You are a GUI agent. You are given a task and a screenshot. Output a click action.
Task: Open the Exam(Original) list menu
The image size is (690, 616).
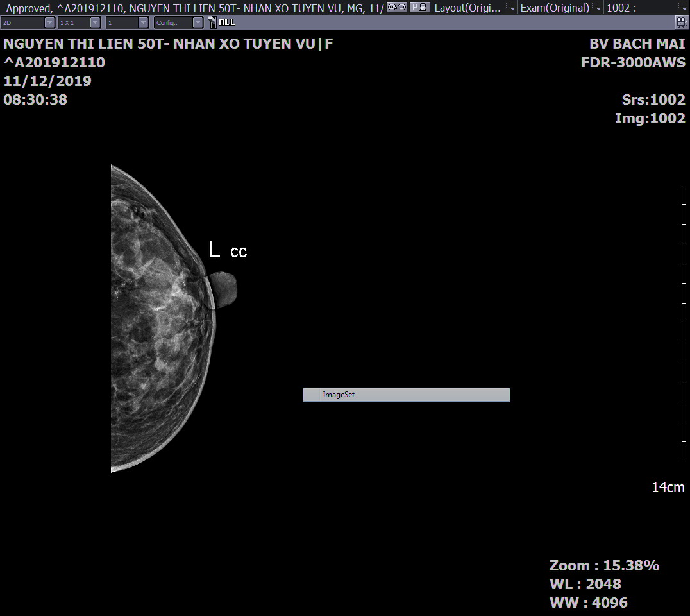[x=597, y=8]
